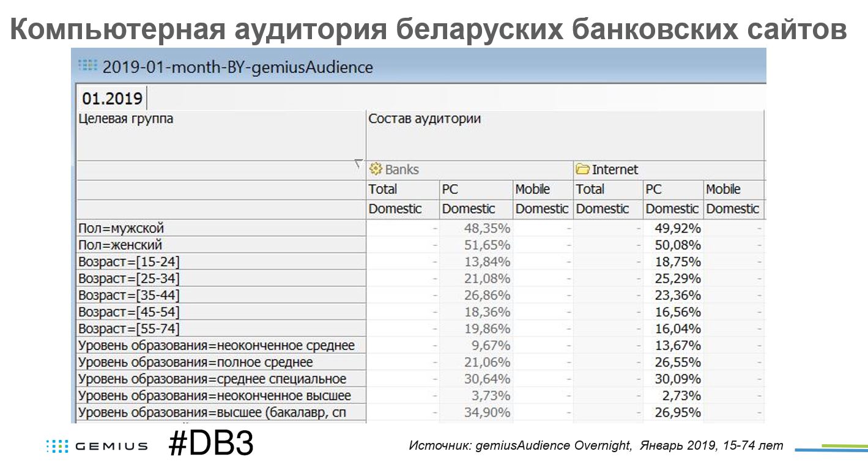Click the gear icon next to Banks
The width and height of the screenshot is (868, 465).
pos(376,169)
